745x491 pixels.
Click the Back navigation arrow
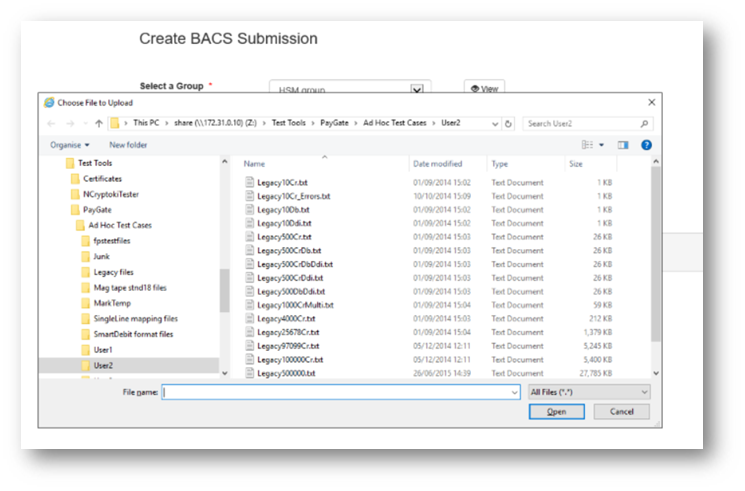point(51,124)
